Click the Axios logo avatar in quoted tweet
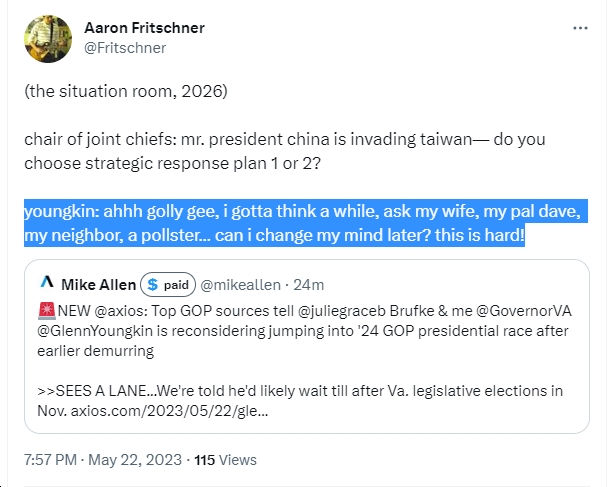This screenshot has height=487, width=607. (47, 282)
